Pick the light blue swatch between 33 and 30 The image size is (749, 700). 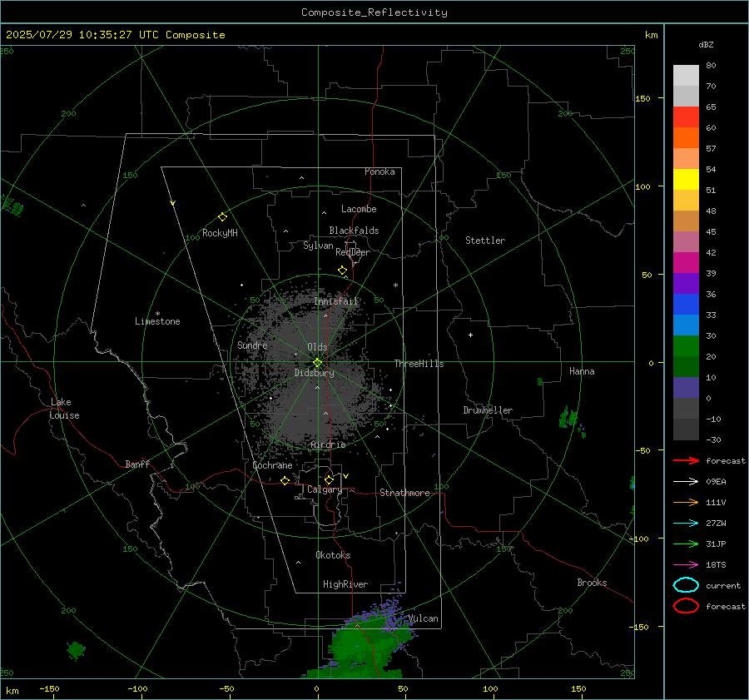click(686, 325)
